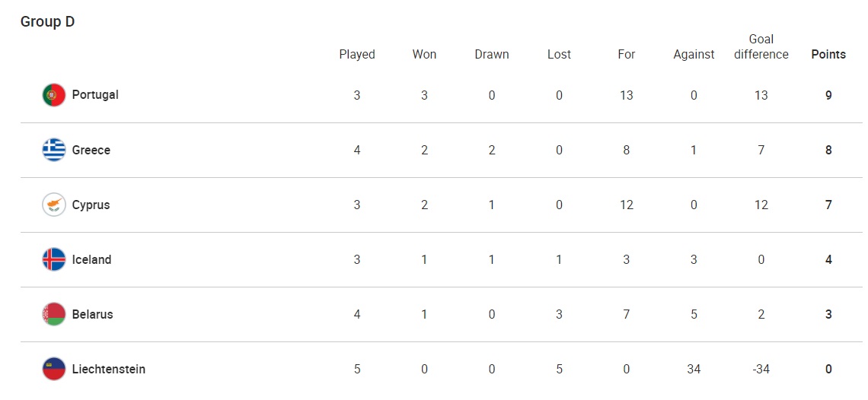Select the Drawn column header
Image resolution: width=868 pixels, height=400 pixels.
tap(492, 54)
